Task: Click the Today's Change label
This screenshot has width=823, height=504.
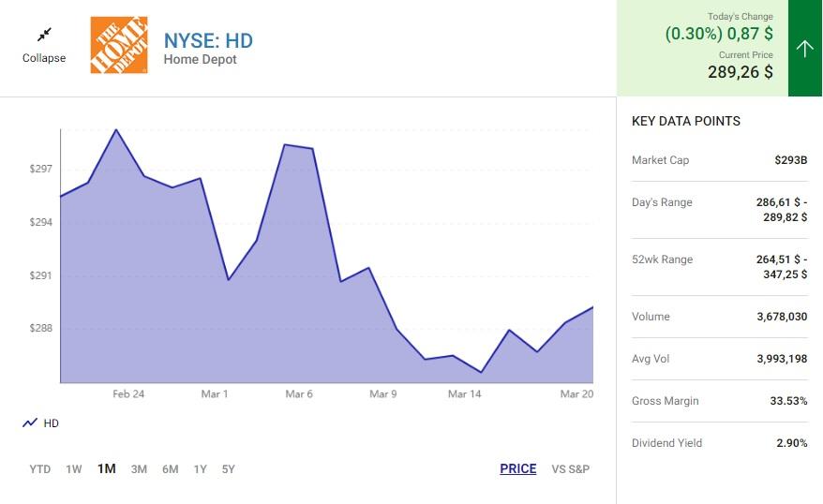Action: click(x=741, y=16)
